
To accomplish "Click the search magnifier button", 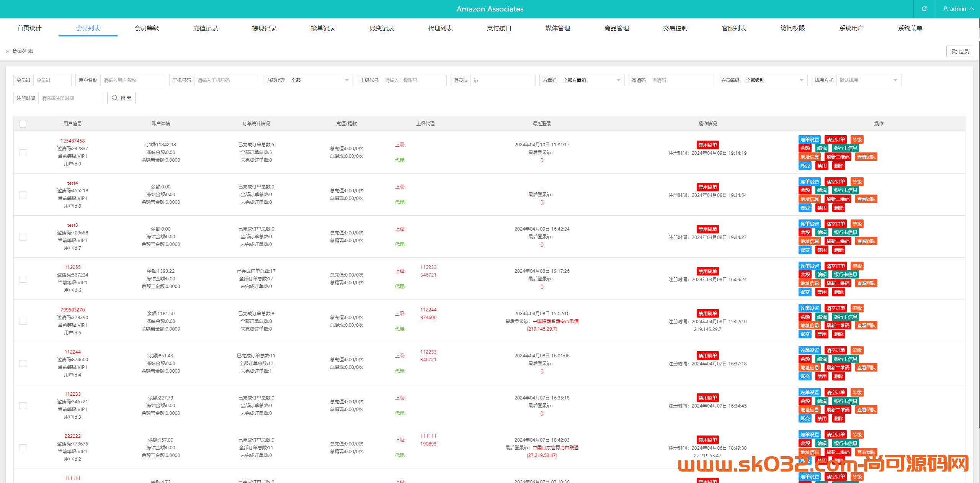I will click(x=121, y=98).
